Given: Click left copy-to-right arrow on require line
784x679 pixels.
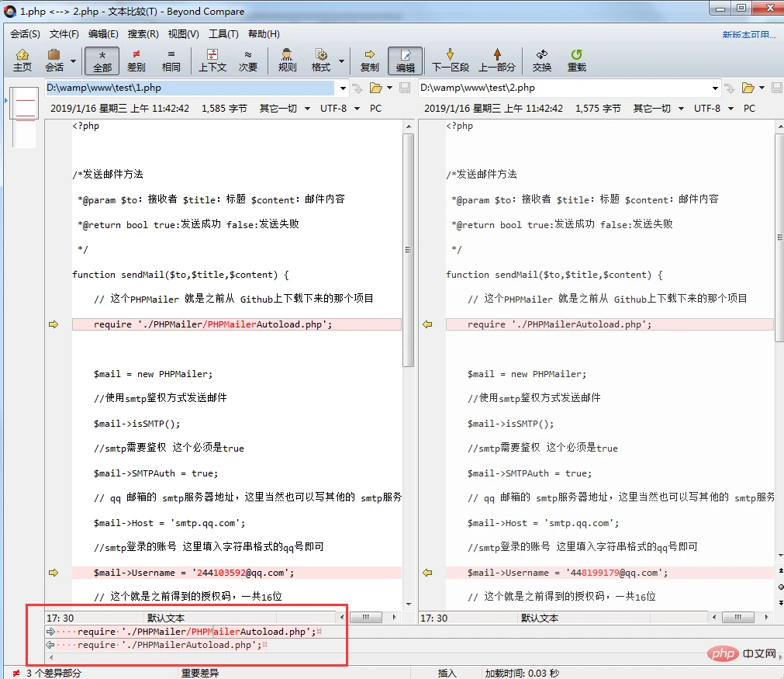Looking at the screenshot, I should point(54,324).
